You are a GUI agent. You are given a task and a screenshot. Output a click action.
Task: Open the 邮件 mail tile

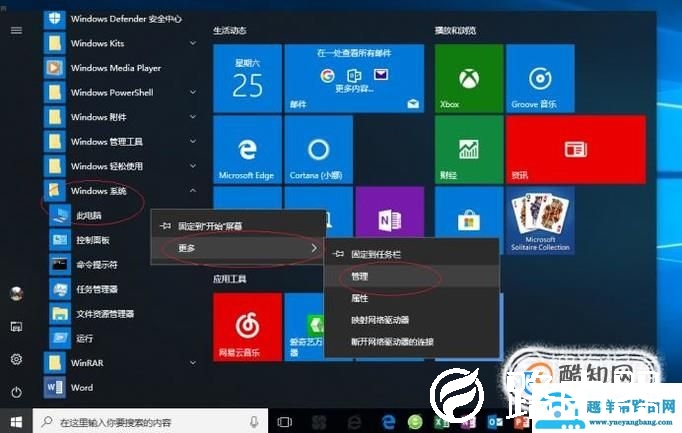point(354,78)
